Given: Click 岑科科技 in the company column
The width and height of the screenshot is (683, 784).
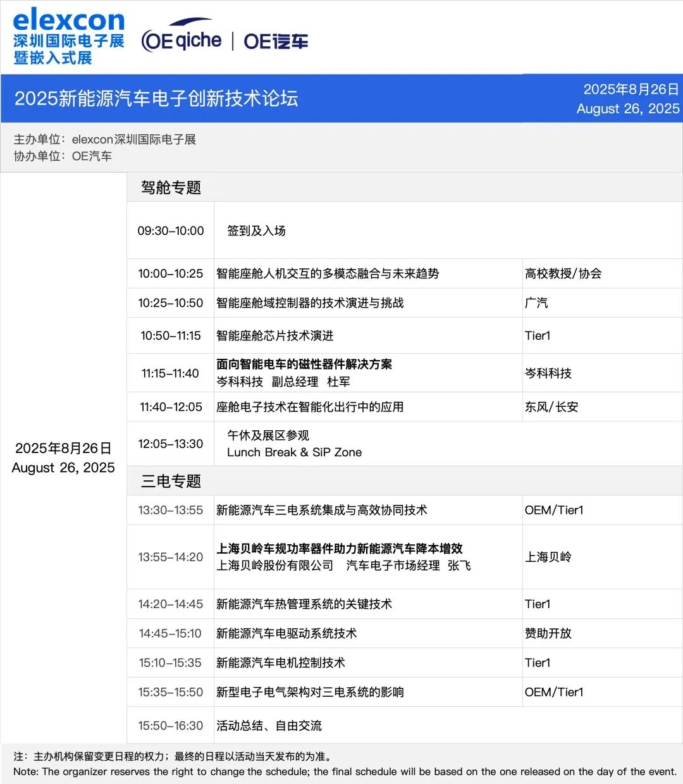Looking at the screenshot, I should (548, 373).
